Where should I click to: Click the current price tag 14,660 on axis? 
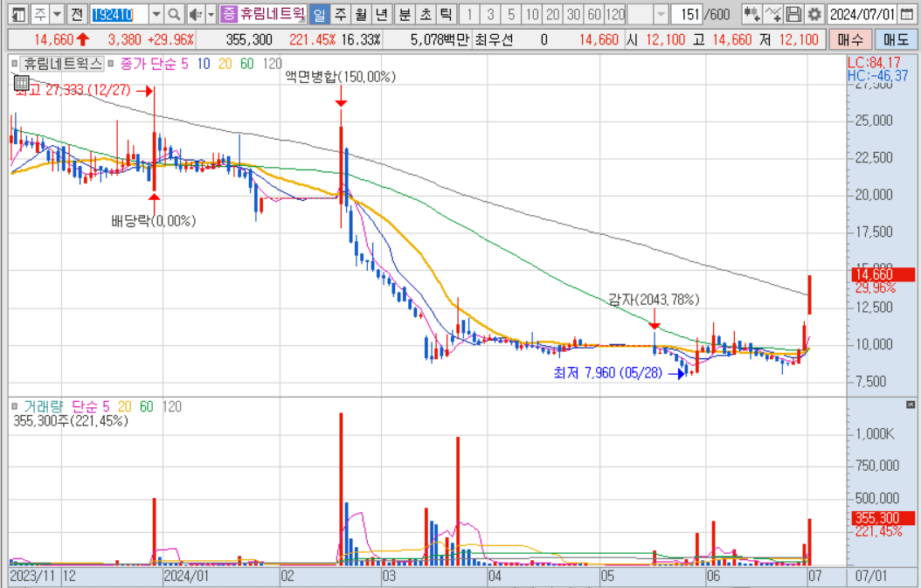point(883,275)
